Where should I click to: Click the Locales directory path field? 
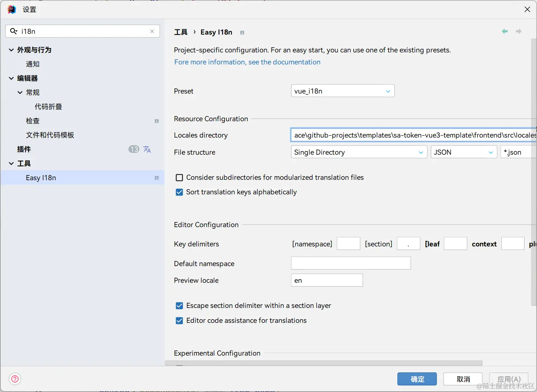tap(413, 135)
